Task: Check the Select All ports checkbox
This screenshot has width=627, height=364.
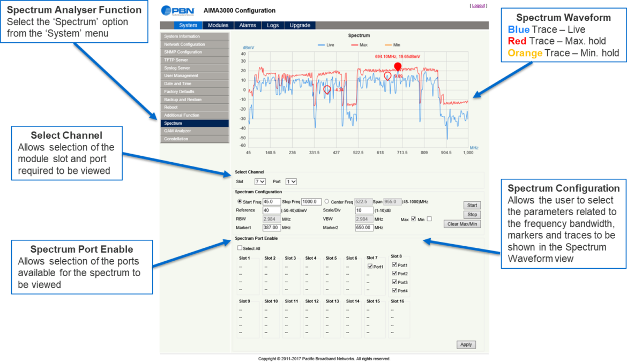Action: pos(240,248)
